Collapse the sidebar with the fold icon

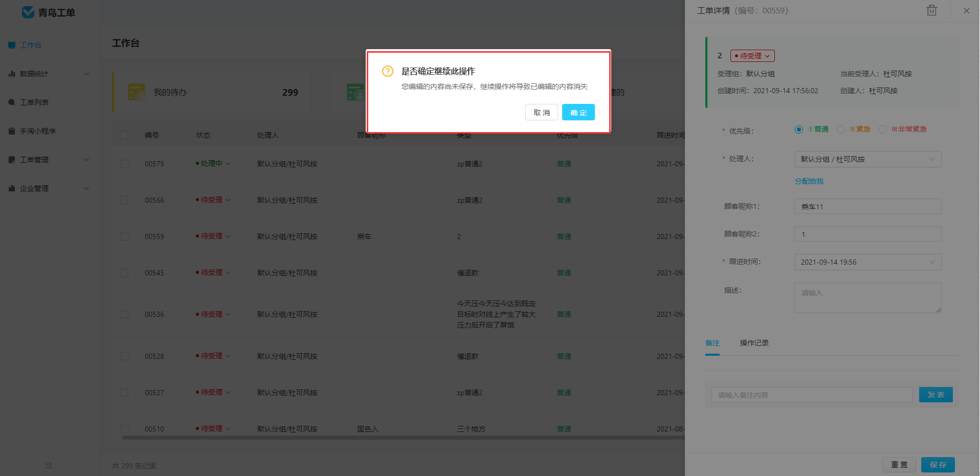coord(49,465)
